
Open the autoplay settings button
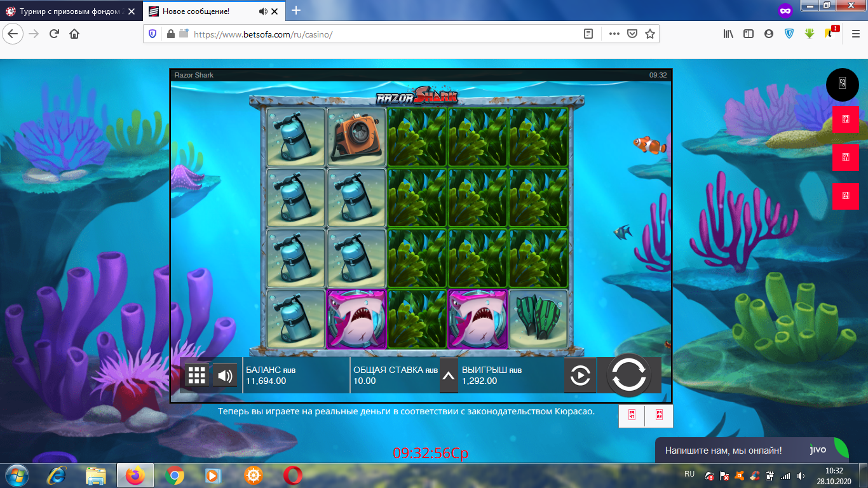click(x=580, y=376)
